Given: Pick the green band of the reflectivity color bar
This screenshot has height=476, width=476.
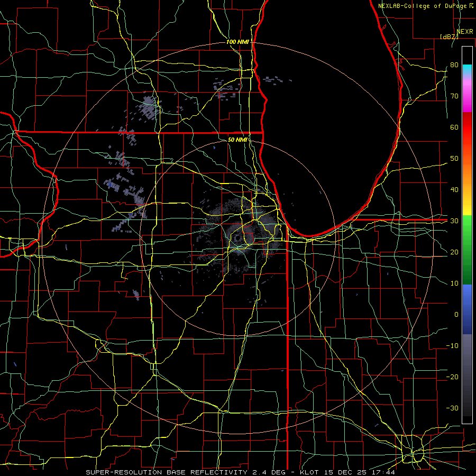Looking at the screenshot, I should point(467,250).
